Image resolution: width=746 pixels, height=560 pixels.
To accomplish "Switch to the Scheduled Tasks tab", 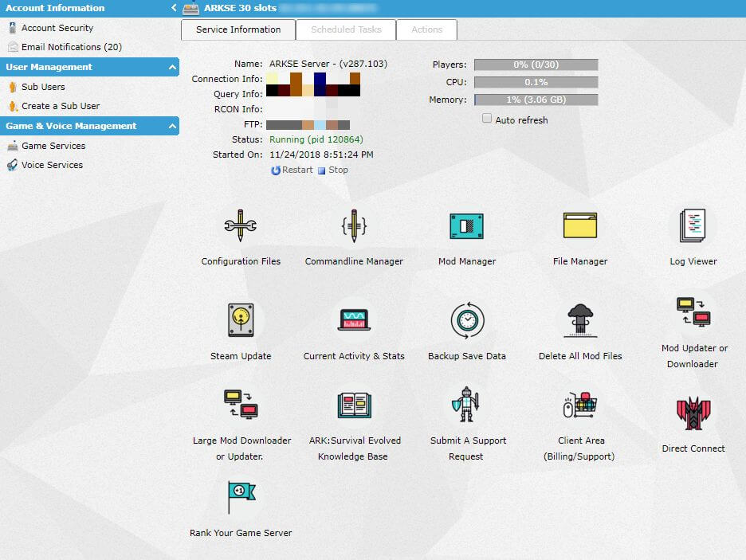I will [346, 29].
